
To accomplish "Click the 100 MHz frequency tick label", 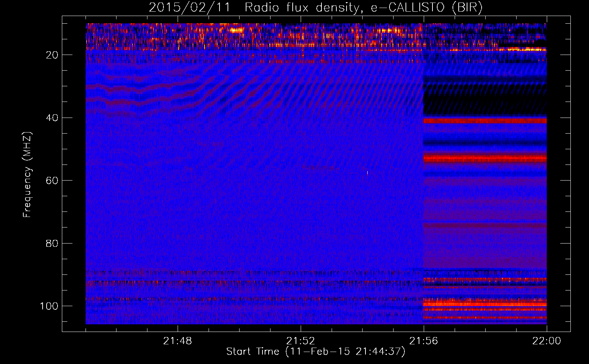I will 49,306.
